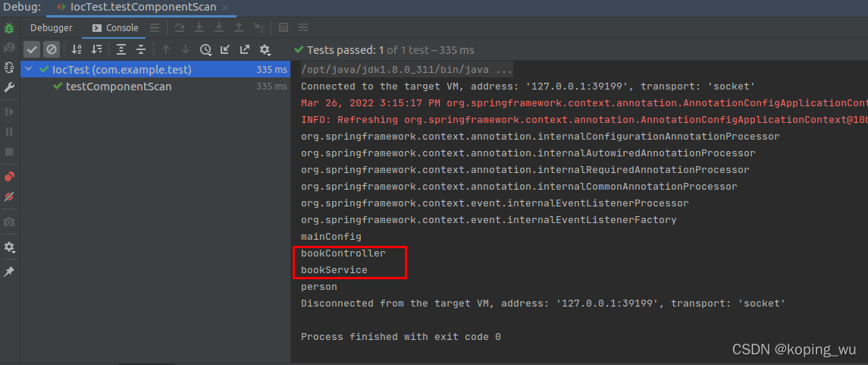Click internalRequiredAnnotationProcessor output line
Screen dimensions: 868x365
coord(525,169)
